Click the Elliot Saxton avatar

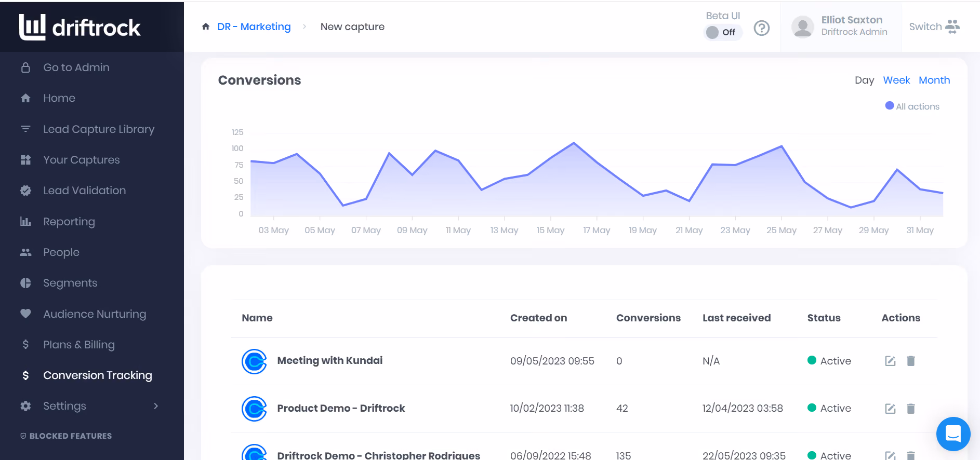[x=803, y=26]
